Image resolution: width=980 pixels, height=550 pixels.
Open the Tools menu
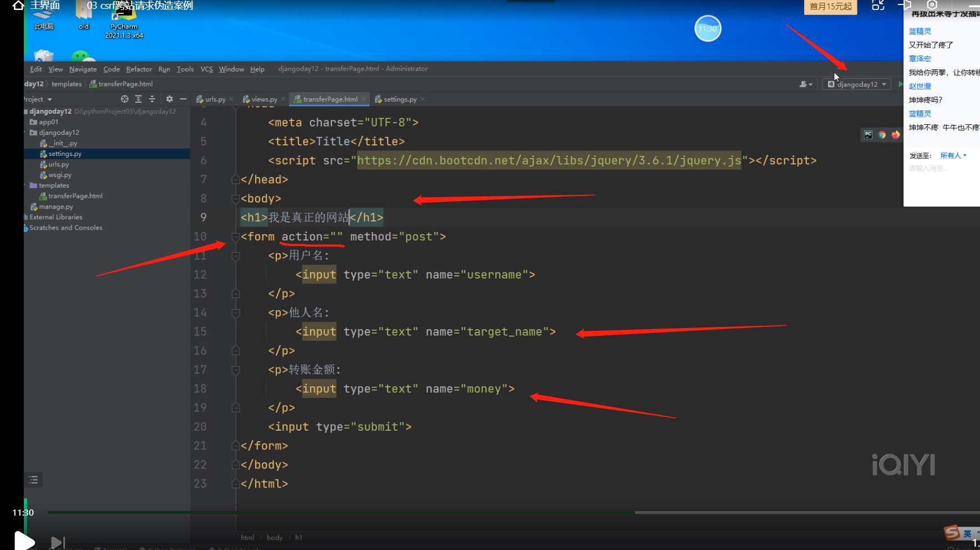click(185, 69)
